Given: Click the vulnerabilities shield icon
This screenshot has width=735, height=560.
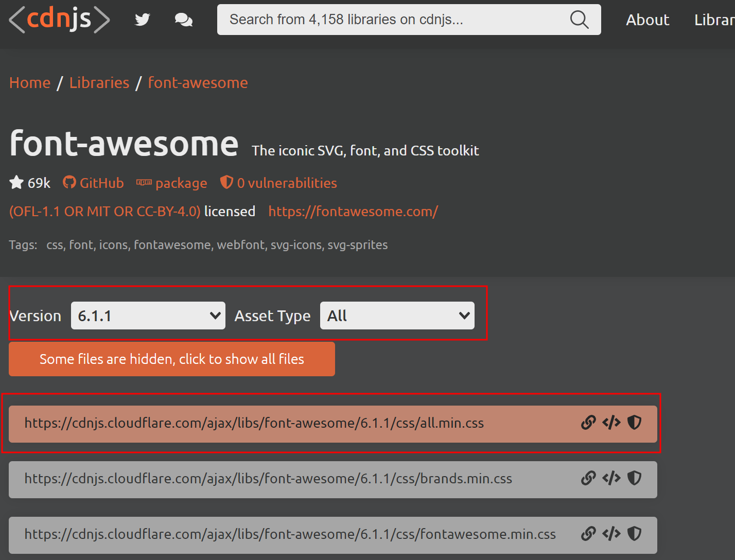Looking at the screenshot, I should click(x=226, y=182).
